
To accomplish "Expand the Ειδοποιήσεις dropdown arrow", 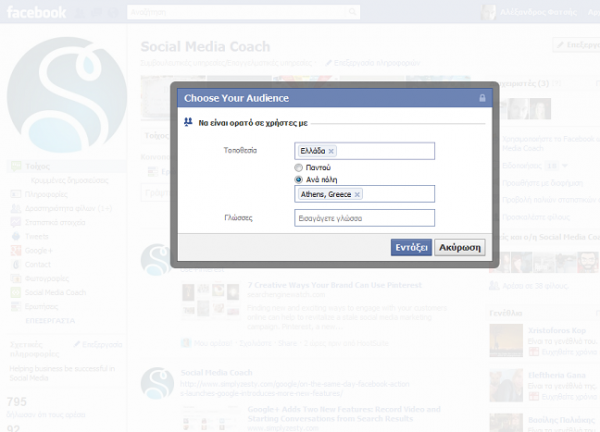I will 564,166.
